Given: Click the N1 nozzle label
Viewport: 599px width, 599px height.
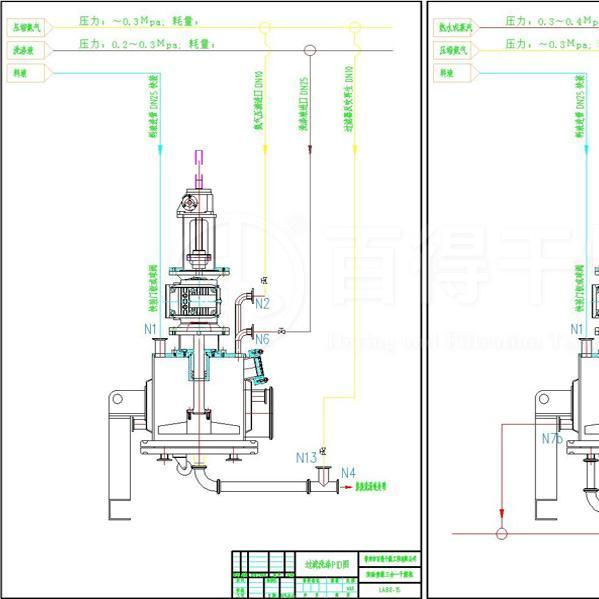Looking at the screenshot, I should [x=150, y=329].
